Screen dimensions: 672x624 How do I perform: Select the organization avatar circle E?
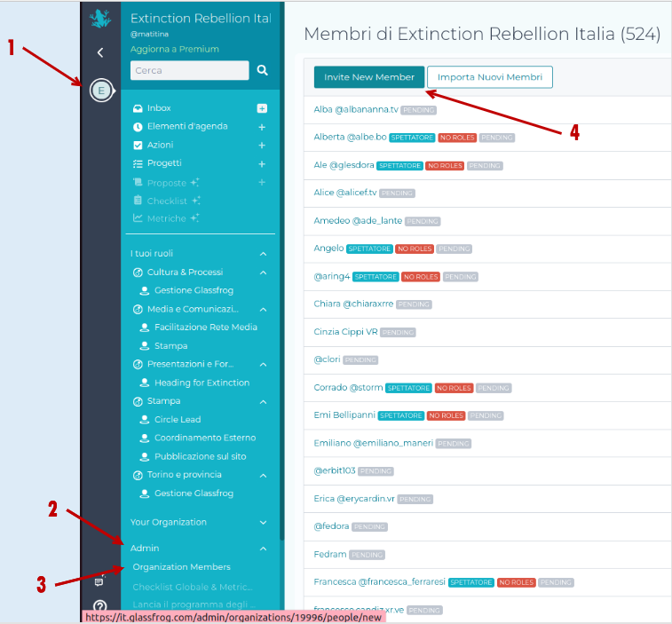[101, 90]
